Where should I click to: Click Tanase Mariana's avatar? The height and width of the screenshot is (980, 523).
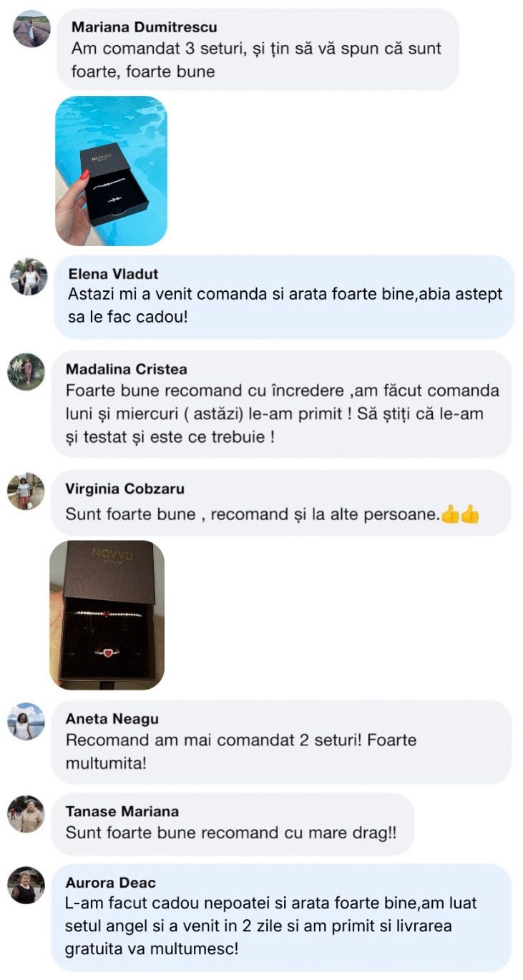click(26, 814)
